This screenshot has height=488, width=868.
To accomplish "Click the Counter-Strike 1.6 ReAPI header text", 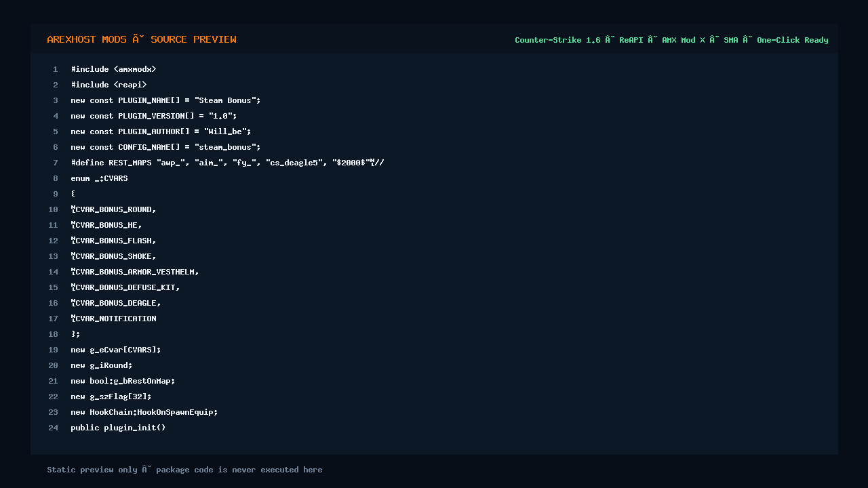I will click(x=671, y=40).
